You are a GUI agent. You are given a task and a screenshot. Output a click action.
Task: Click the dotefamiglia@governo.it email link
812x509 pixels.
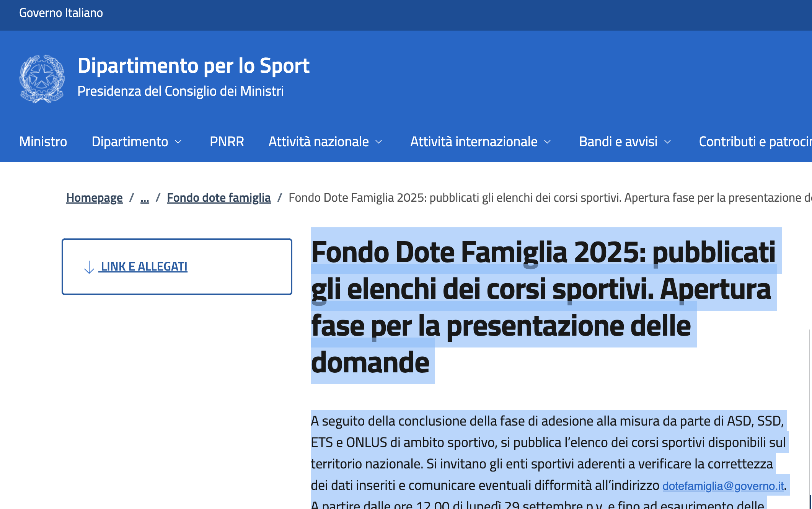coord(723,486)
